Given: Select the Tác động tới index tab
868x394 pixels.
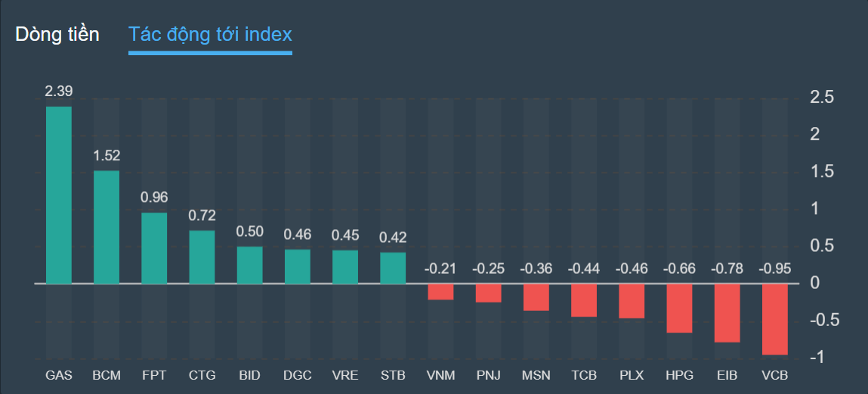Looking at the screenshot, I should pos(210,34).
